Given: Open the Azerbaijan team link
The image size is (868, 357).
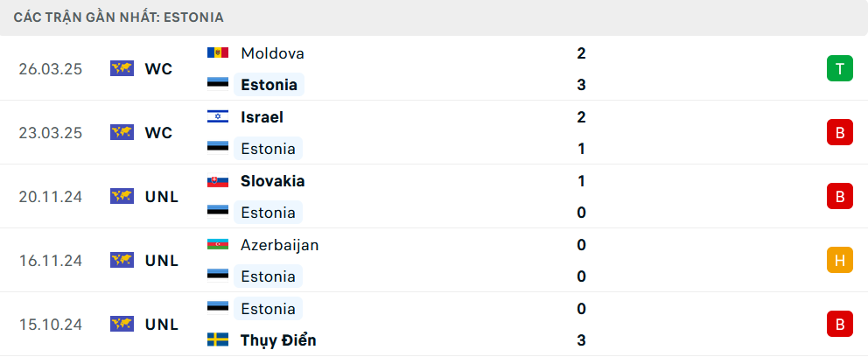Looking at the screenshot, I should point(279,245).
